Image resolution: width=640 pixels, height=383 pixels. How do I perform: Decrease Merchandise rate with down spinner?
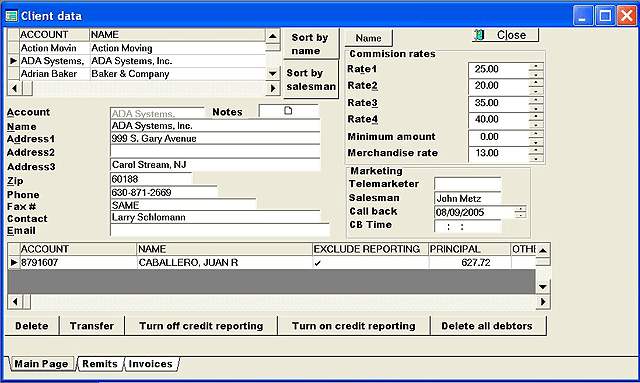536,158
